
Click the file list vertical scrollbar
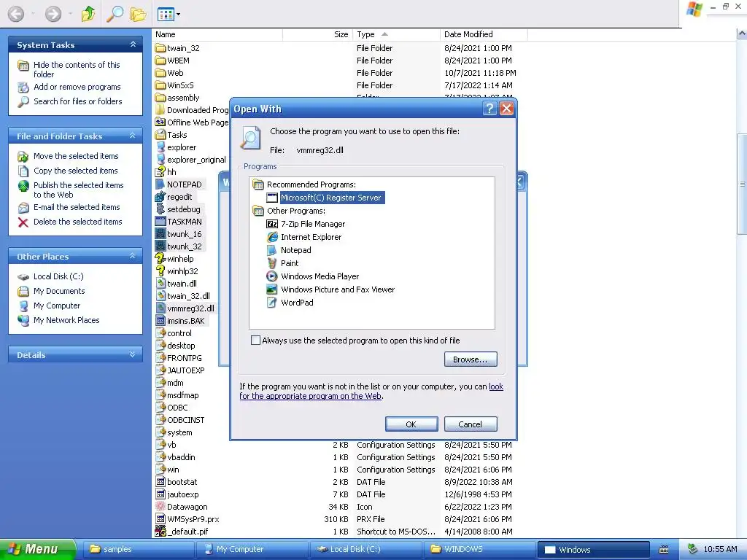[742, 184]
